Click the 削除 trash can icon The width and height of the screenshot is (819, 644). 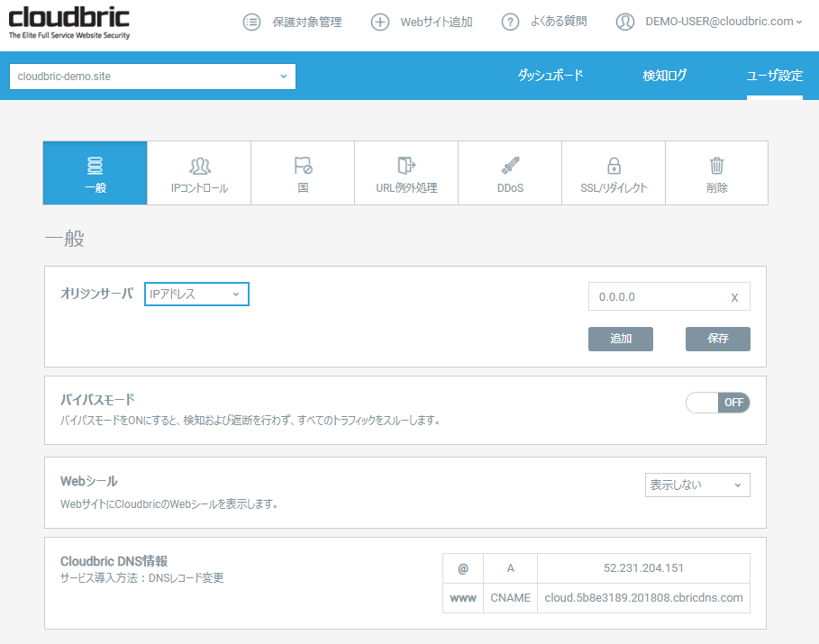tap(716, 166)
